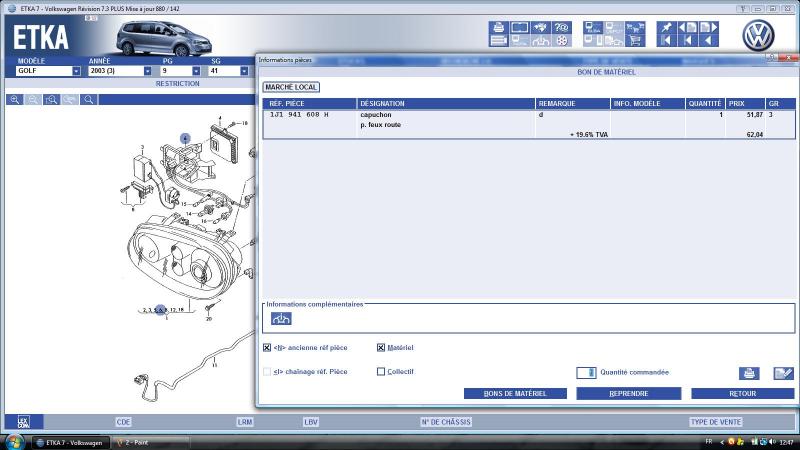Click the clock showing 12:47
The height and width of the screenshot is (450, 800).
pyautogui.click(x=787, y=442)
